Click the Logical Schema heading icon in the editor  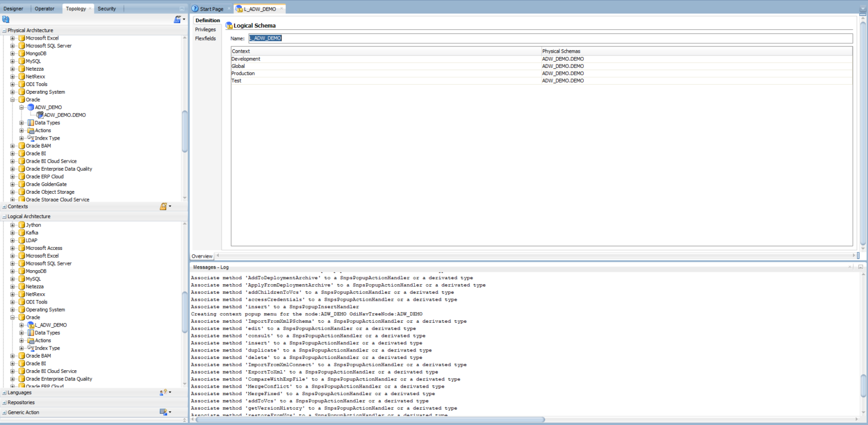[229, 25]
